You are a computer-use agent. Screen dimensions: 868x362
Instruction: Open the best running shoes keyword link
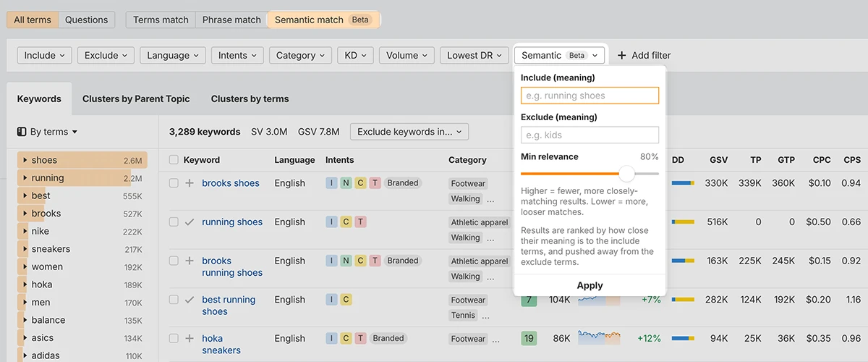[229, 306]
